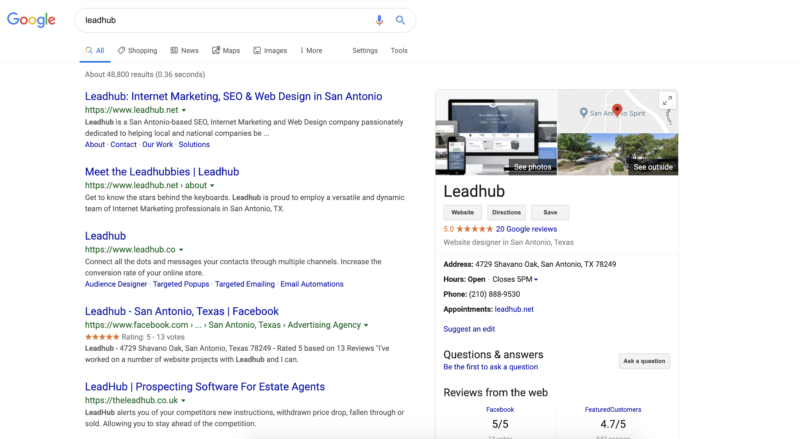Open Leadhub: Internet Marketing, SEO result
This screenshot has width=800, height=439.
[233, 96]
